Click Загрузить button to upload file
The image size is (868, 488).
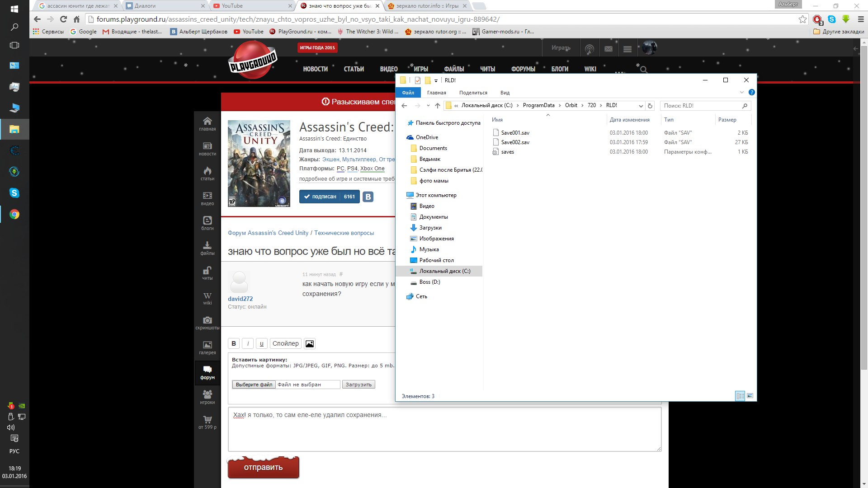tap(359, 385)
